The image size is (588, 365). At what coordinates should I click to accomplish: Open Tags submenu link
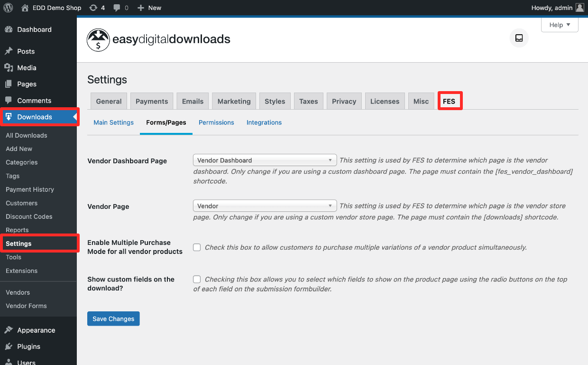click(13, 176)
